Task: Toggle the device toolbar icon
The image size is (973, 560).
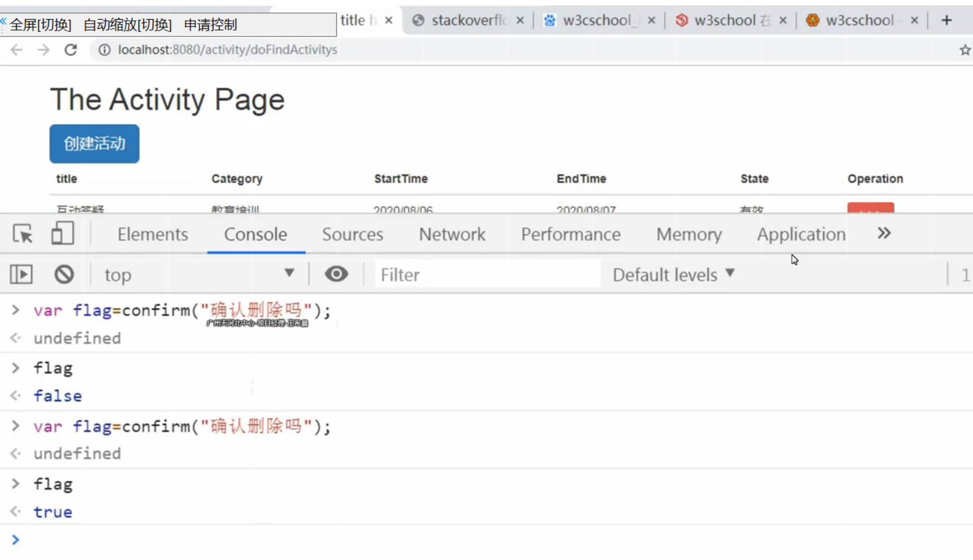Action: click(62, 233)
